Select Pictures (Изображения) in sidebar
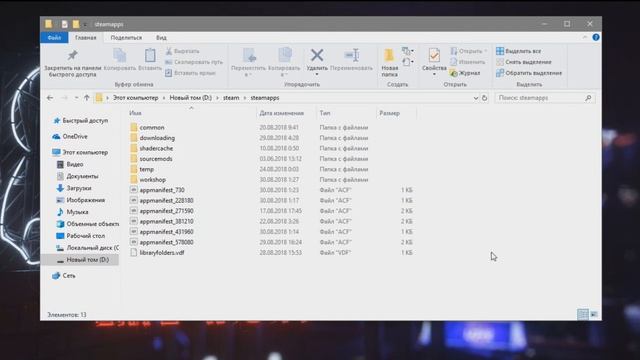 pyautogui.click(x=81, y=200)
